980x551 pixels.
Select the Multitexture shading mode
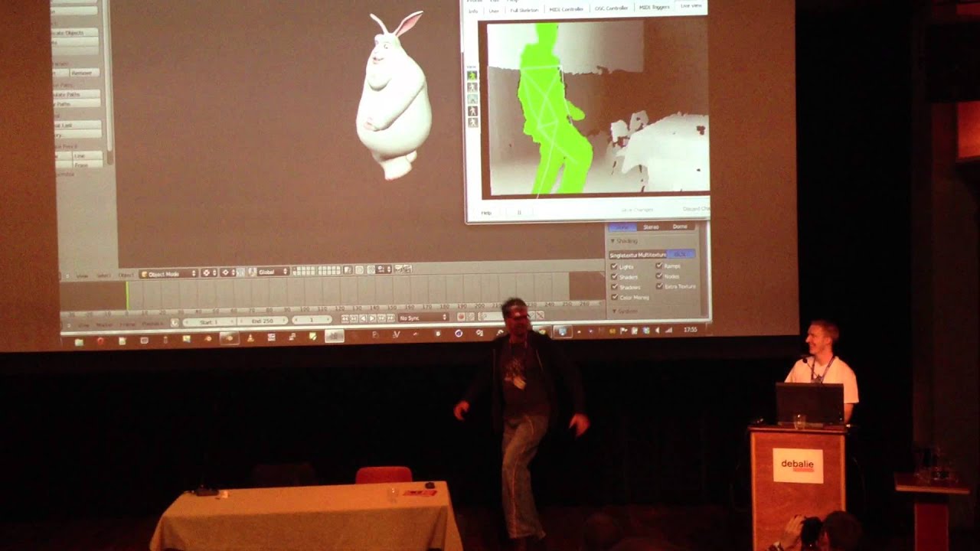[652, 255]
